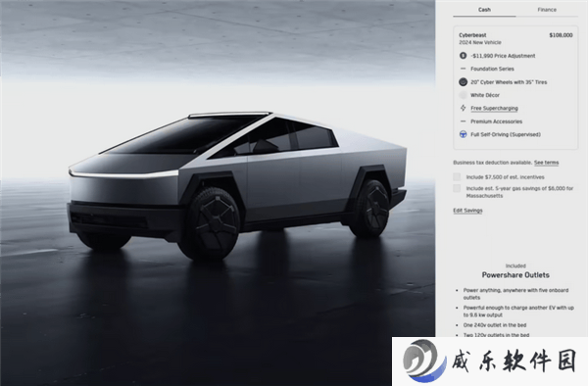This screenshot has width=588, height=386.
Task: Switch to the Finance tab
Action: (547, 10)
